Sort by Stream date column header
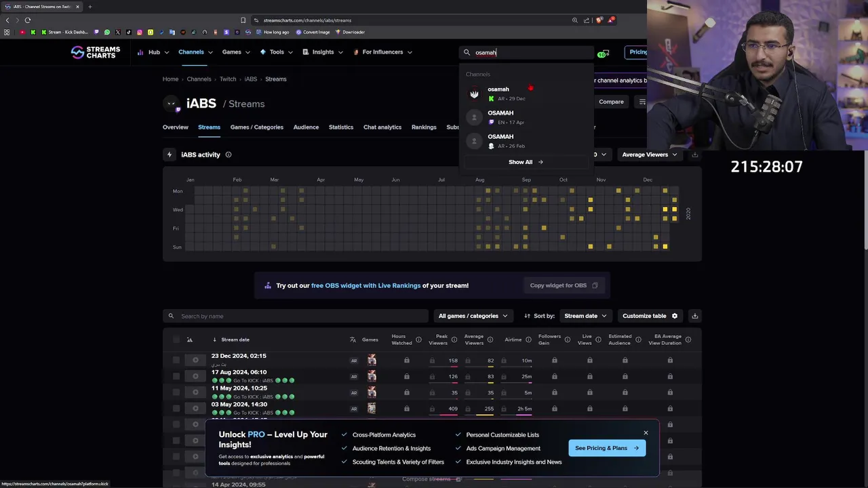Image resolution: width=868 pixels, height=488 pixels. 235,340
